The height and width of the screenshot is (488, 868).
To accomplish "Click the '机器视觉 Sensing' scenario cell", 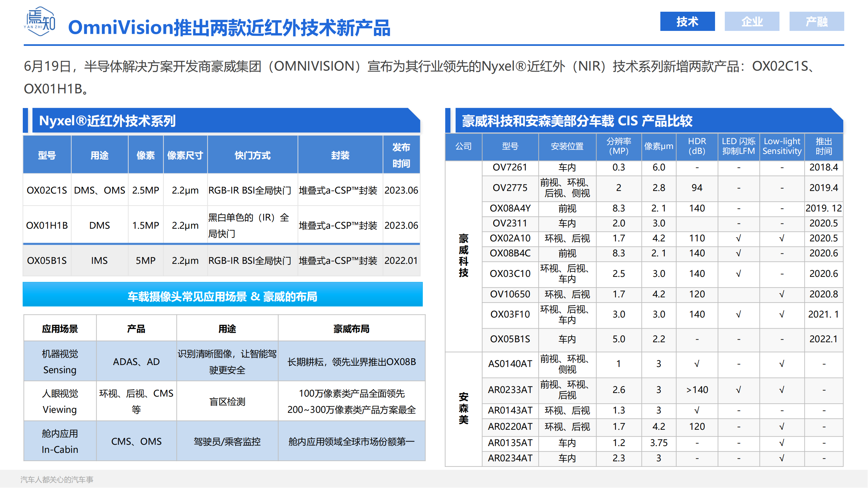I will coord(60,362).
